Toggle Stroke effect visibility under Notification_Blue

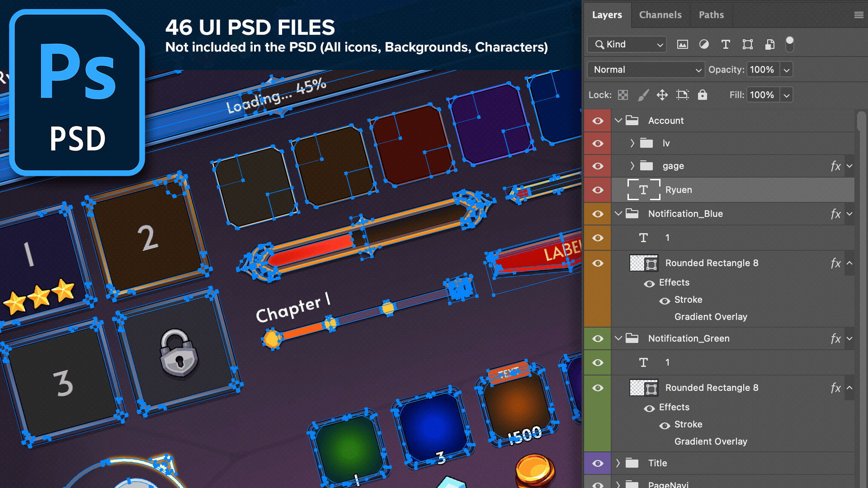click(665, 300)
